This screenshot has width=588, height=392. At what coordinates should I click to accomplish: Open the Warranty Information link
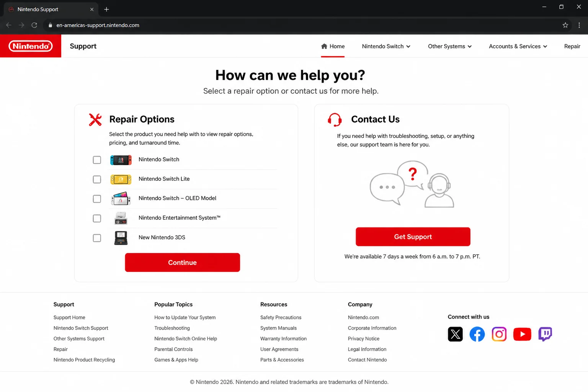(x=283, y=339)
